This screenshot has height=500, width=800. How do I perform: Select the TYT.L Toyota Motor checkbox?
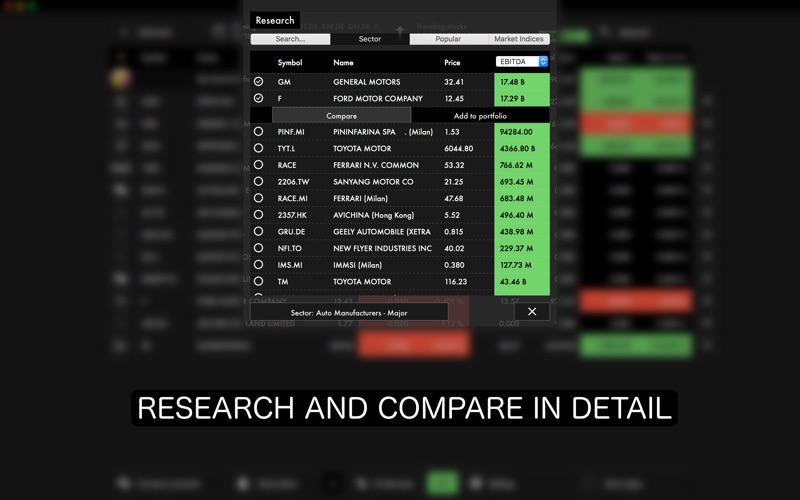coord(259,148)
